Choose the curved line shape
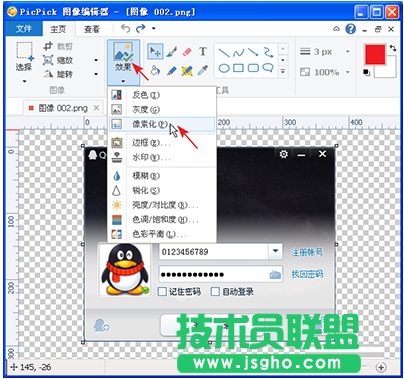This screenshot has width=404, height=379. (x=238, y=52)
